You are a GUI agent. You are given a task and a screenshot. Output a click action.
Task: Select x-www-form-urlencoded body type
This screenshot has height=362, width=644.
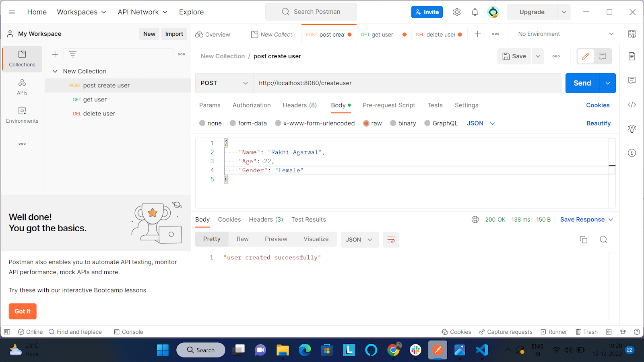coord(315,123)
